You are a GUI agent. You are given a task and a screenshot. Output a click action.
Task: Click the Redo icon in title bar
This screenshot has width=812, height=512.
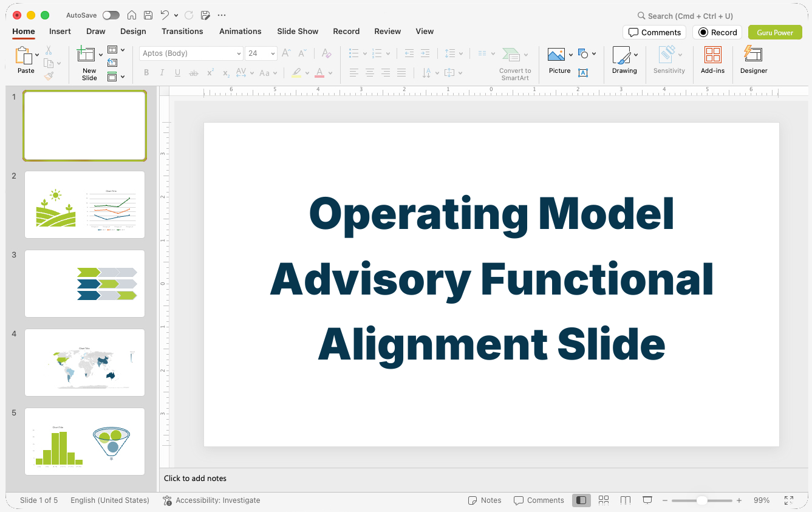tap(189, 15)
